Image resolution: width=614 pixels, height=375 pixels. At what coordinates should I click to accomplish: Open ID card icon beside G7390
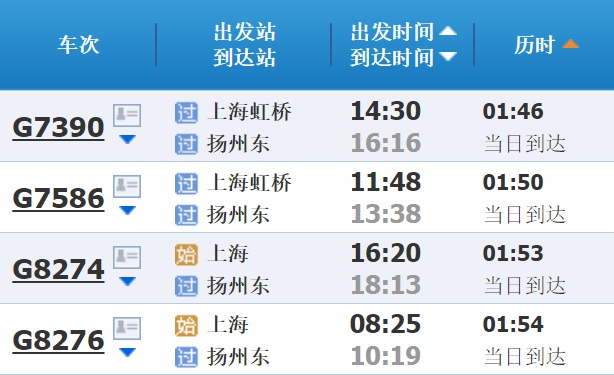[127, 115]
